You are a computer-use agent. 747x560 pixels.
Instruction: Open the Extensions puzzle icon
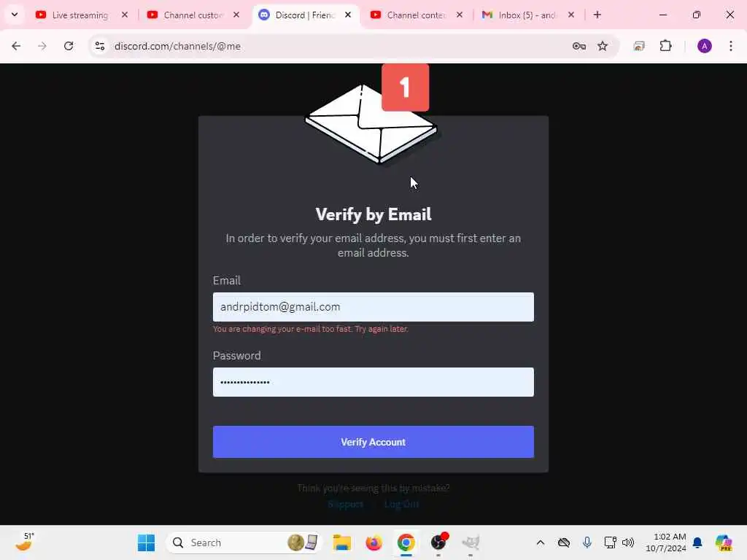point(665,46)
